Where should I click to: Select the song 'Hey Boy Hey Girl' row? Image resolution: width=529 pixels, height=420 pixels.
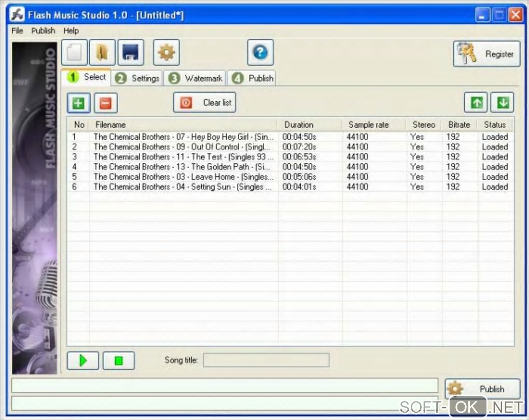click(x=290, y=136)
